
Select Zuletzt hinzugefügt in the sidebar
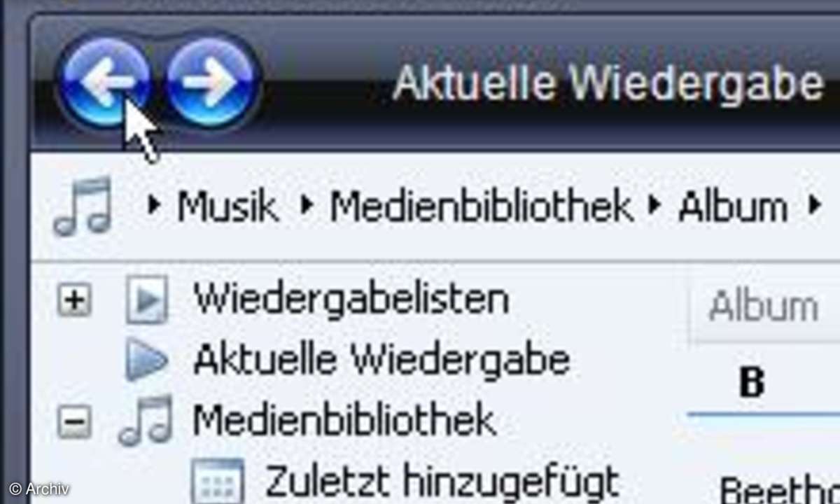(442, 482)
